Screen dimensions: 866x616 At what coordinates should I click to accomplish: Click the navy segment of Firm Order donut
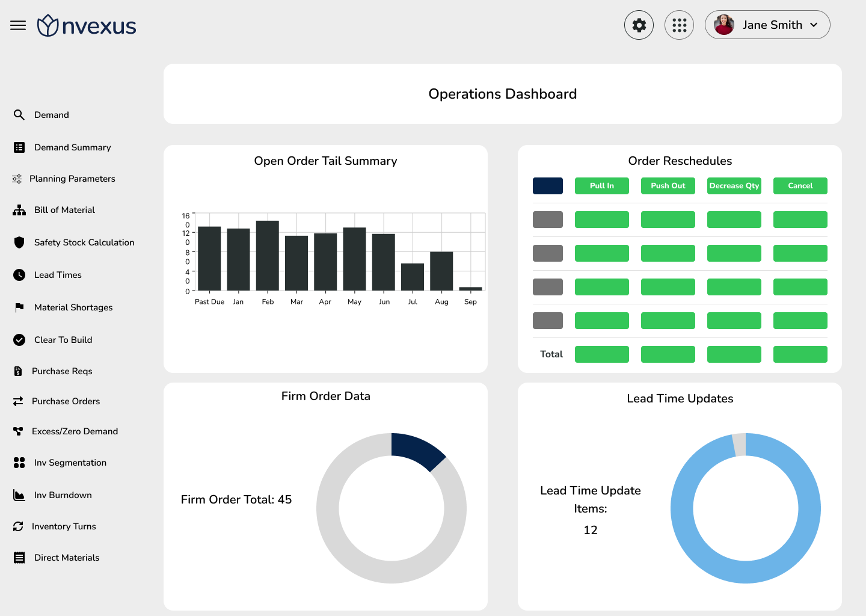point(417,451)
